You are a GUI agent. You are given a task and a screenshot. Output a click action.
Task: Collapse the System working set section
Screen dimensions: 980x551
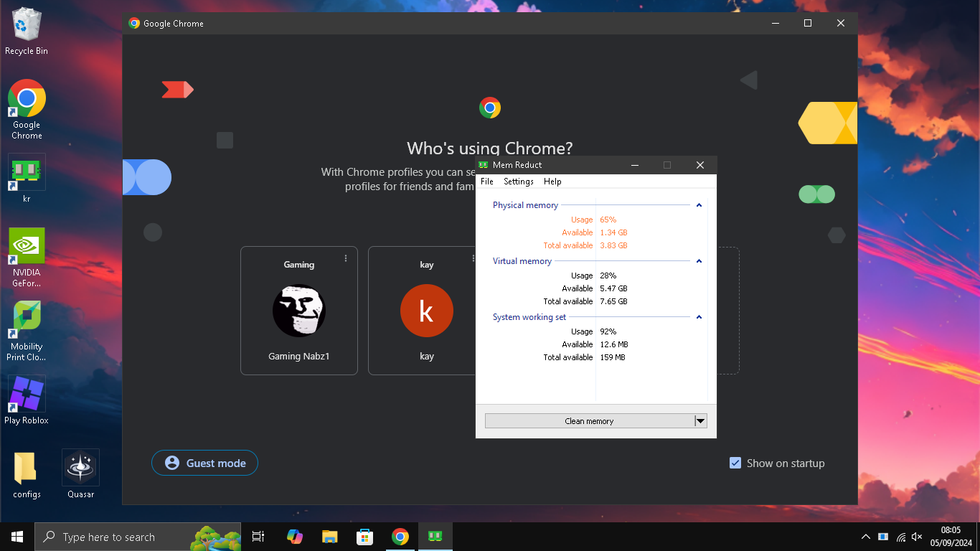click(699, 317)
